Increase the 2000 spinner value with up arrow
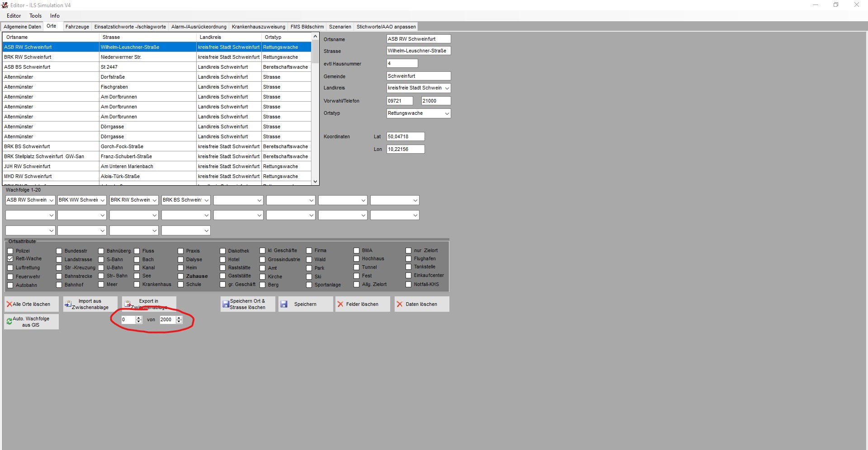Viewport: 868px width, 450px height. pyautogui.click(x=179, y=318)
